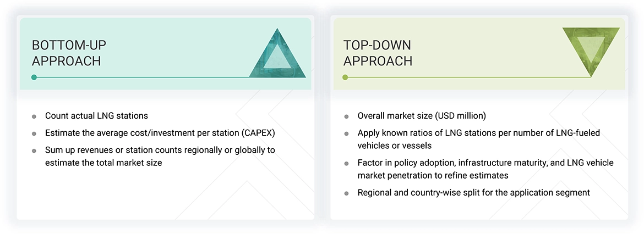Screen dimensions: 644x234
Task: Click 'Sum up revenues or station counts' text
Action: 160,150
